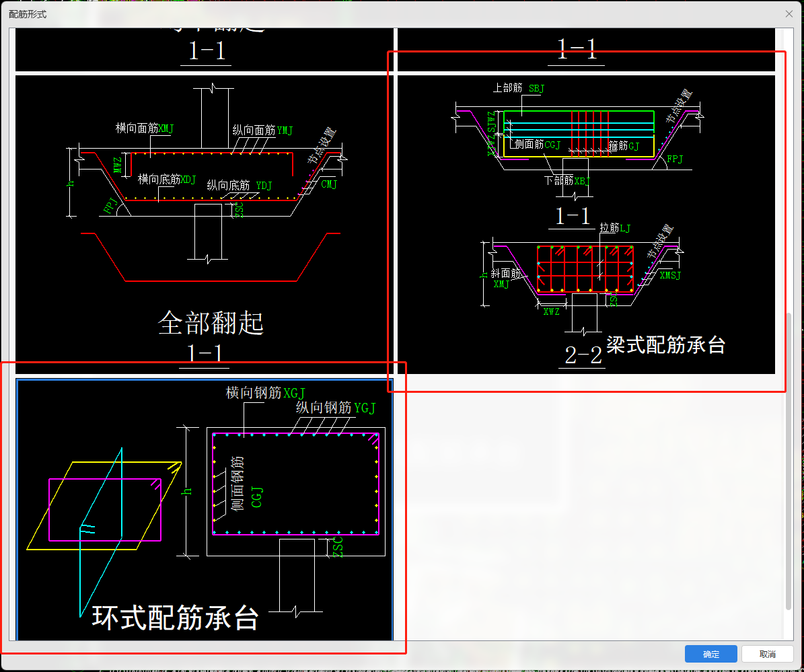Screen dimensions: 804x672
Task: Select the 环式配筋承台 reinforcement diagram
Action: point(205,509)
